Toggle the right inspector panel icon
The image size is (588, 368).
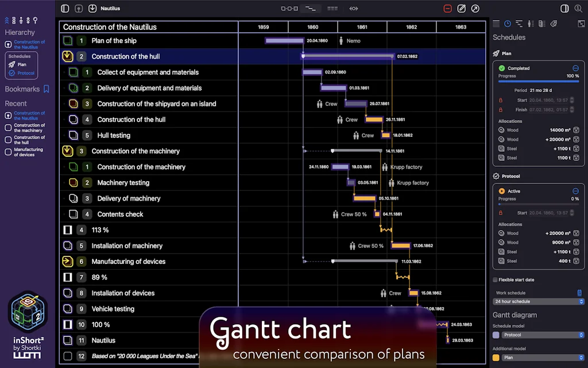[564, 9]
